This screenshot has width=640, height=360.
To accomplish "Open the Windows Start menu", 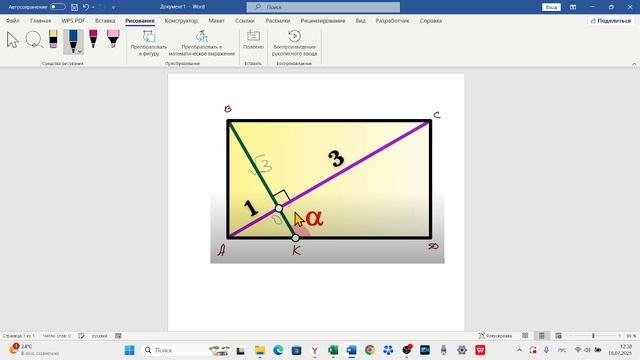I will [x=129, y=350].
